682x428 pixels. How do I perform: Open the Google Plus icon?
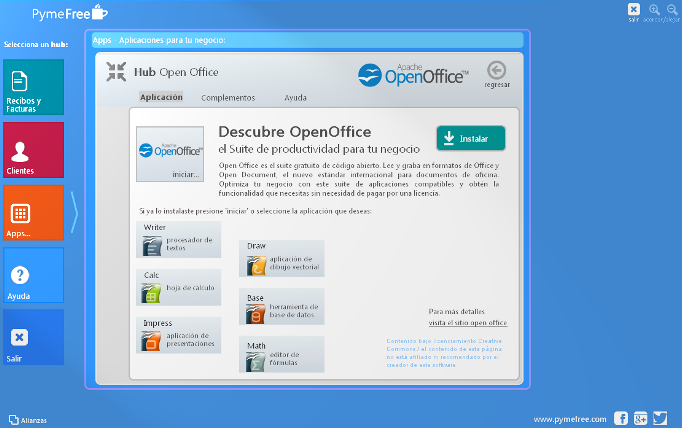tap(639, 418)
